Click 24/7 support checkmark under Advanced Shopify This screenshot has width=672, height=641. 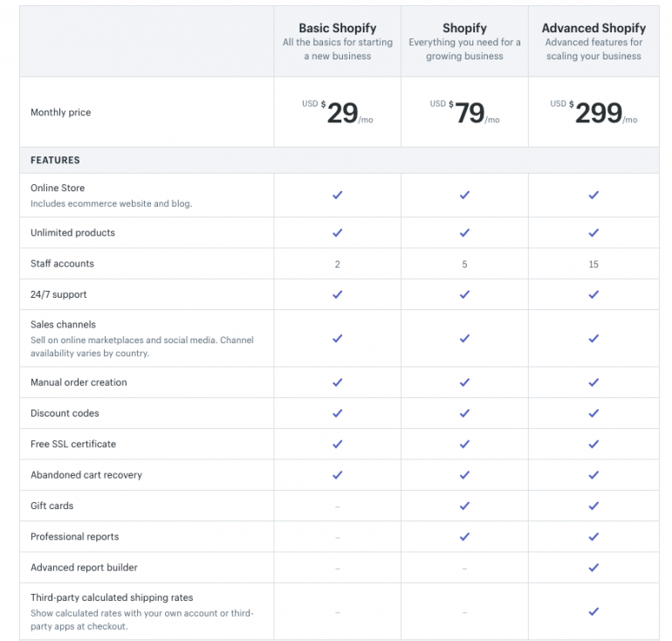[x=593, y=294]
